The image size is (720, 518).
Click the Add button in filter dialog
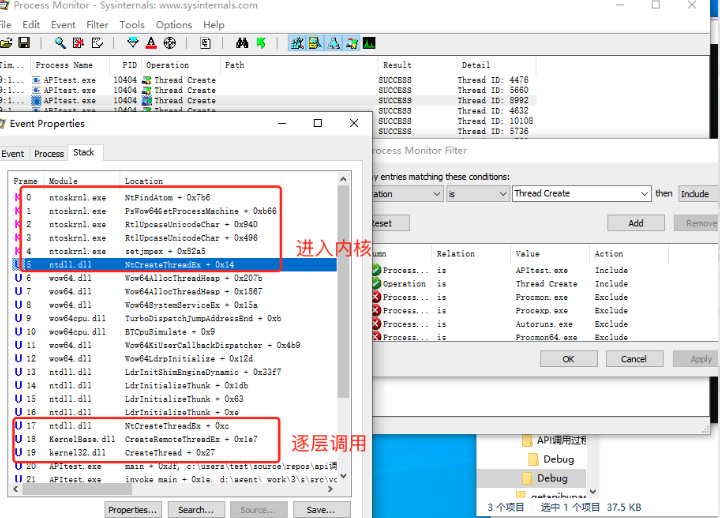coord(635,223)
